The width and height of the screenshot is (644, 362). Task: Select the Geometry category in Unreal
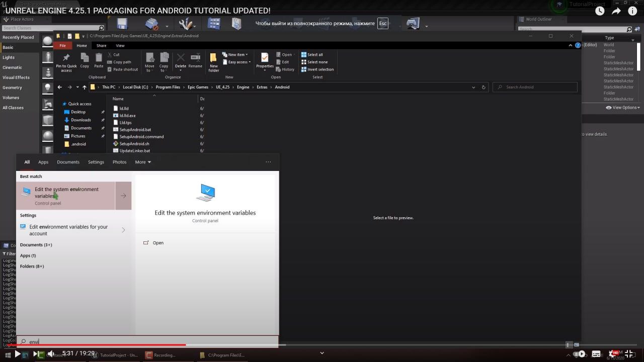pos(12,87)
